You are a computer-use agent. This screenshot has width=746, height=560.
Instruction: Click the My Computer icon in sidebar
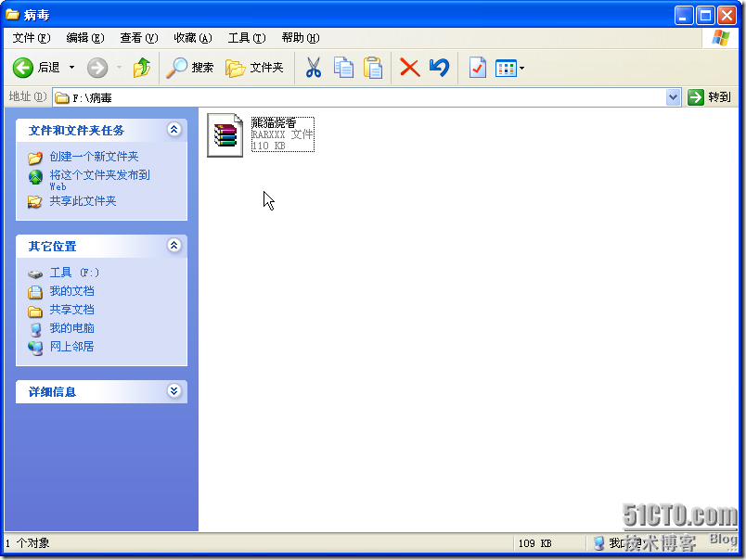[35, 329]
